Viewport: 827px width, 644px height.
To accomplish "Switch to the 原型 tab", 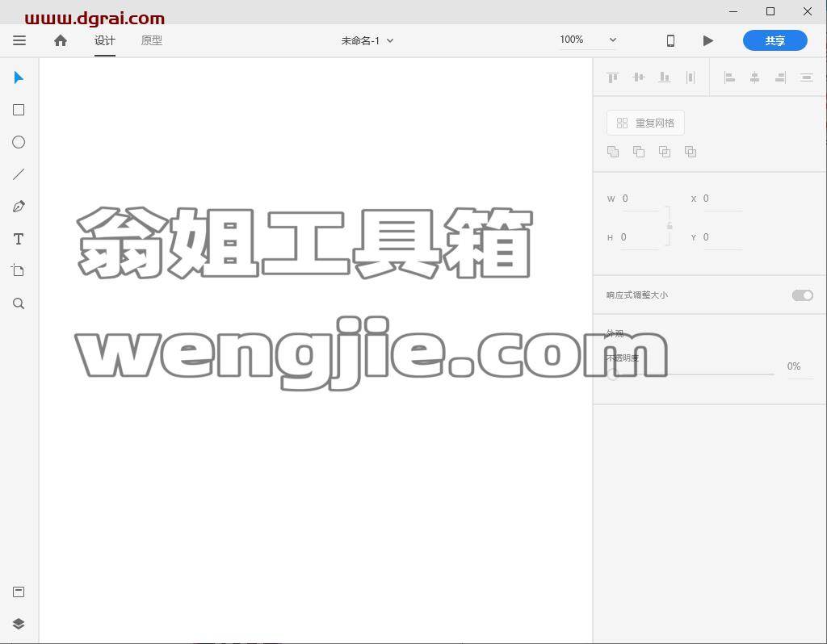I will (151, 40).
